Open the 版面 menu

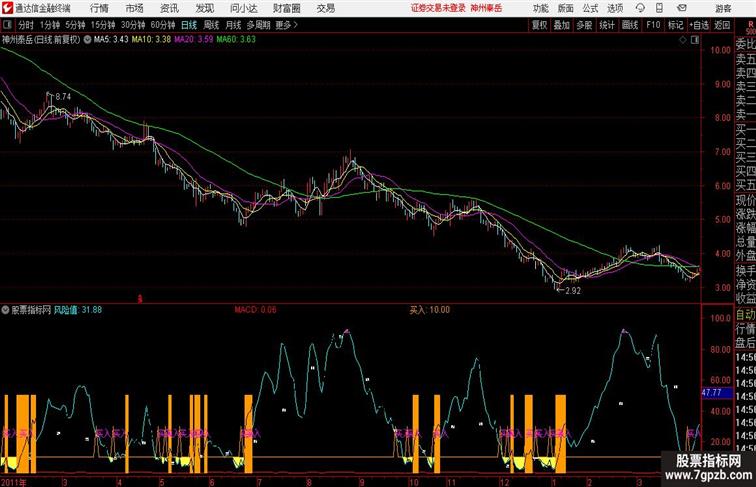pos(566,8)
